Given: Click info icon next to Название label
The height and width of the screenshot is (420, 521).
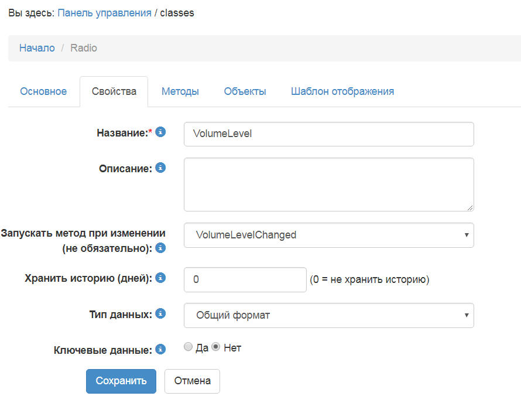Looking at the screenshot, I should click(x=160, y=132).
